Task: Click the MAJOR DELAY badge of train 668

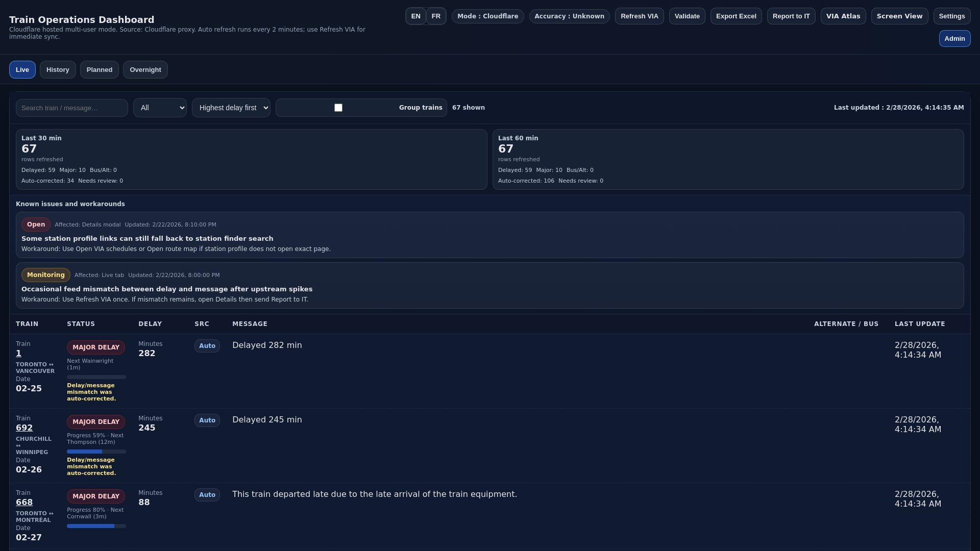Action: click(96, 496)
